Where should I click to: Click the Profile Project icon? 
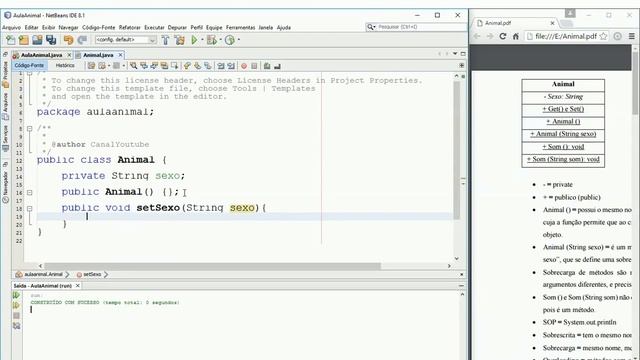tap(230, 40)
